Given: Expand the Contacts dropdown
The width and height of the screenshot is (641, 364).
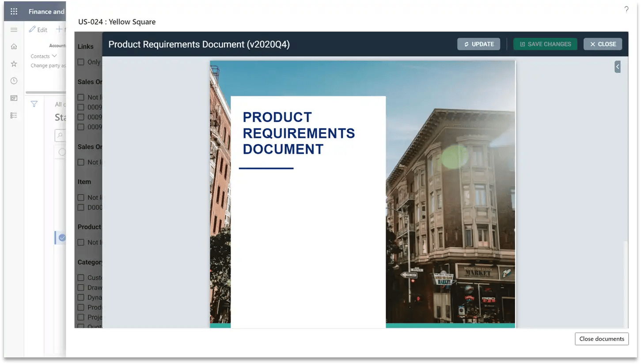Looking at the screenshot, I should [44, 56].
